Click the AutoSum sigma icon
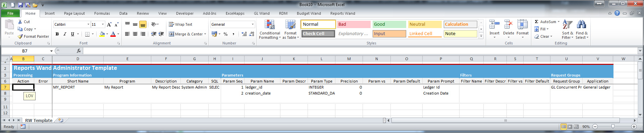 pyautogui.click(x=536, y=22)
